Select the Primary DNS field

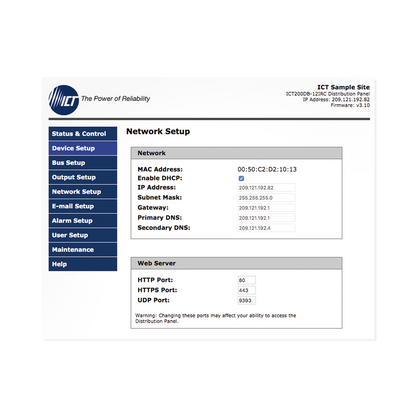[x=266, y=218]
